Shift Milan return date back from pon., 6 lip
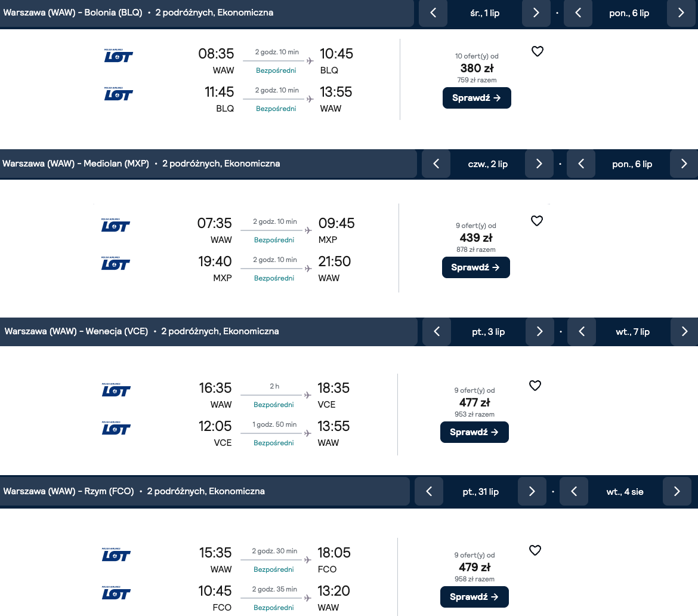This screenshot has width=698, height=616. point(581,164)
